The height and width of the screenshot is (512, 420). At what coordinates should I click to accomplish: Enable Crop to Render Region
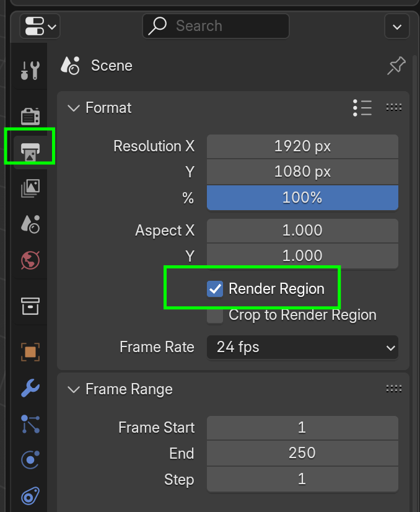click(215, 315)
